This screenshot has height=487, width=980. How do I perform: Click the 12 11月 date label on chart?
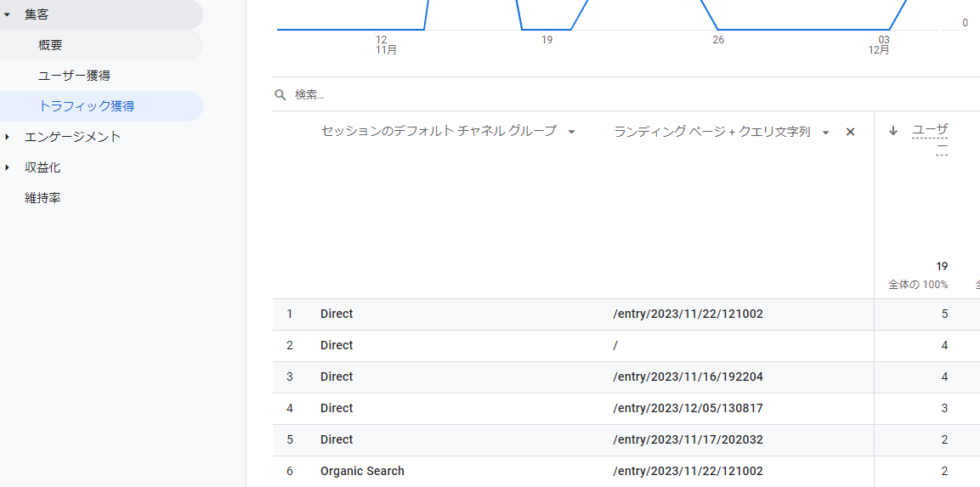coord(386,45)
